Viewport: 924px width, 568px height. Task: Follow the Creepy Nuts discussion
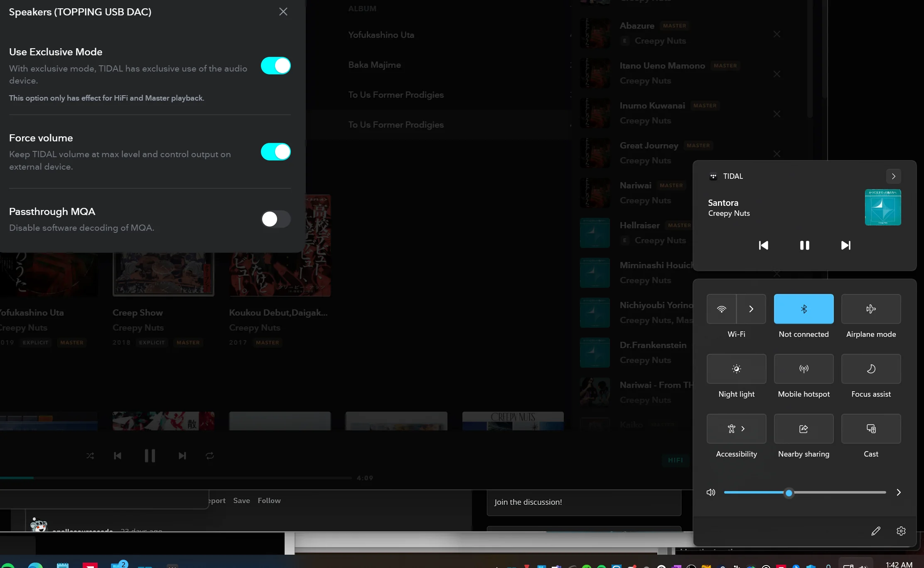269,500
